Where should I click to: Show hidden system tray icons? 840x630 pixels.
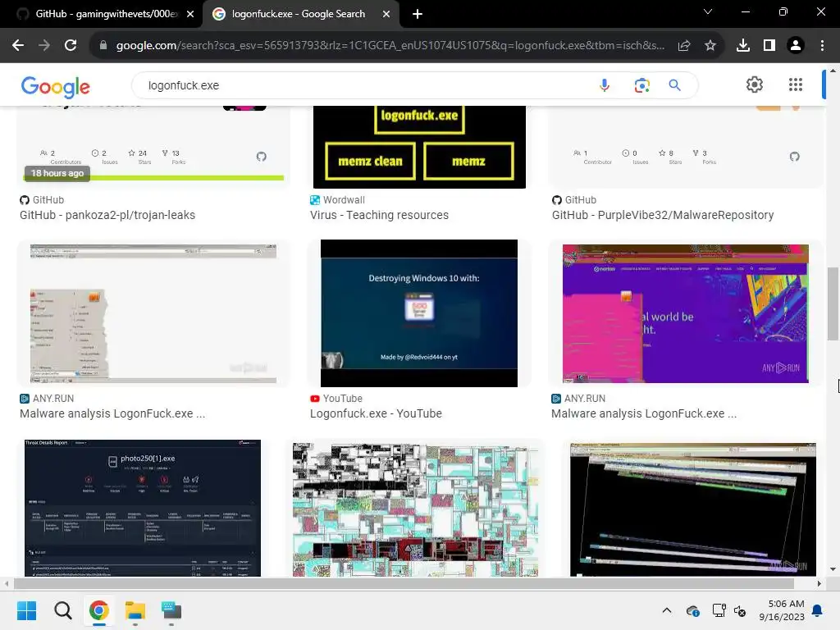click(666, 610)
